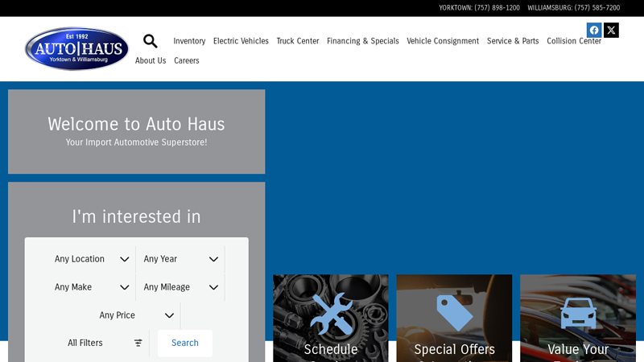This screenshot has height=362, width=644.
Task: Expand the Any Location dropdown
Action: tap(91, 259)
